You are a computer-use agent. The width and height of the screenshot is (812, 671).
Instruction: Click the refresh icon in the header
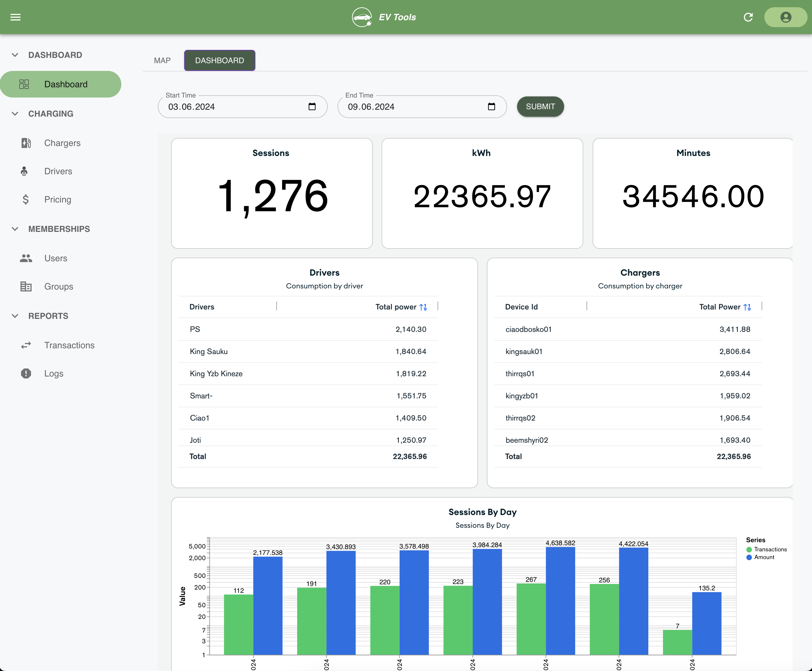tap(748, 17)
